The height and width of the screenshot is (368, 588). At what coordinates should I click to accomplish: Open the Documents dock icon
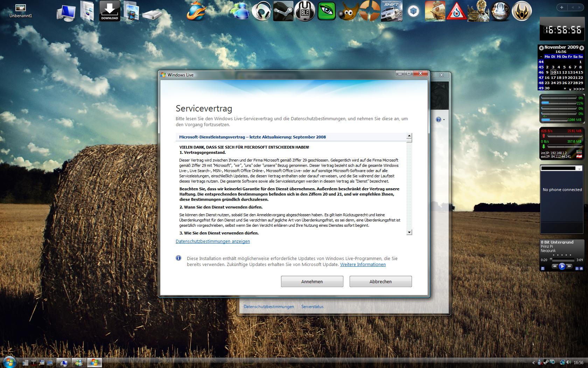87,11
